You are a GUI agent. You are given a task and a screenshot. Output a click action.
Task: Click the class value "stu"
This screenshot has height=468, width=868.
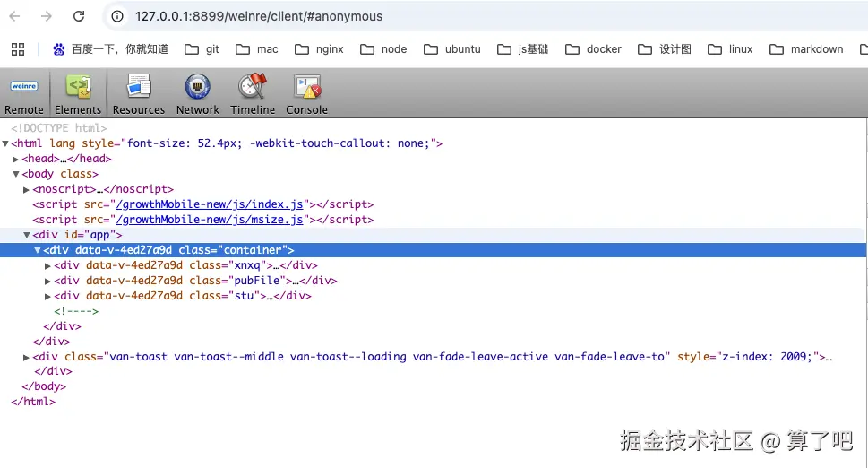point(244,296)
